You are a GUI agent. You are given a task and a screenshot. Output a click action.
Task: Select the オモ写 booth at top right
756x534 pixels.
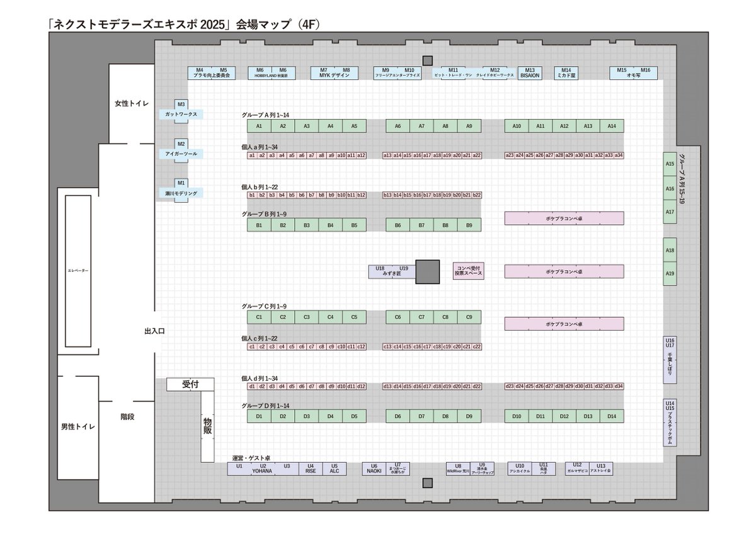(633, 72)
